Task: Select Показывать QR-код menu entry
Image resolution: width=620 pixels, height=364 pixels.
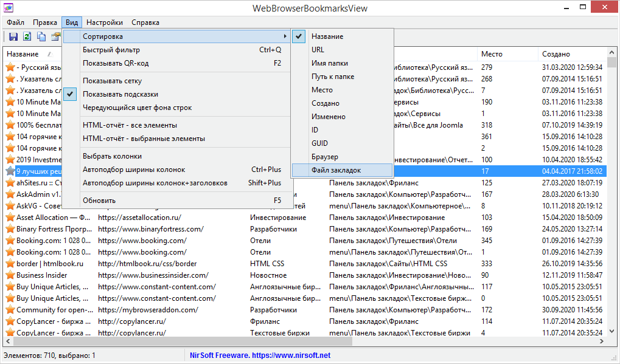Action: tap(177, 63)
